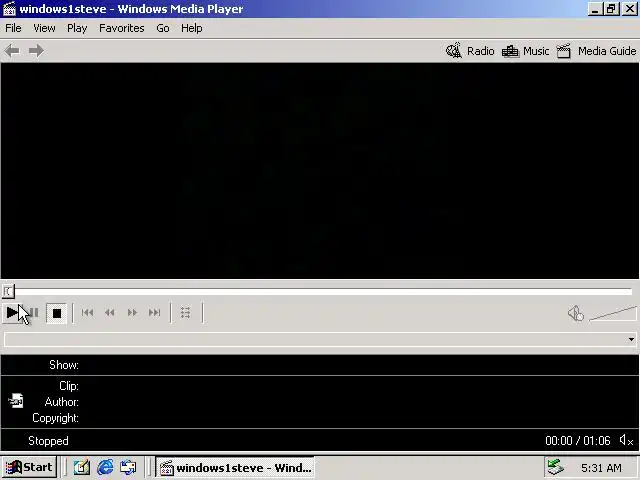This screenshot has width=640, height=480.
Task: Open the Media Guide
Action: coord(596,51)
